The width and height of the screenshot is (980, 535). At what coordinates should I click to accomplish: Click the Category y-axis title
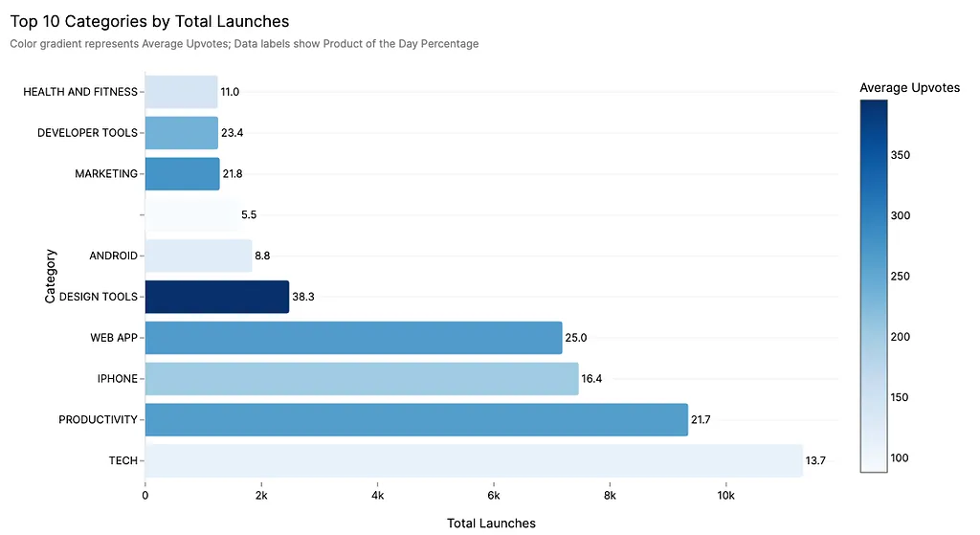(50, 277)
